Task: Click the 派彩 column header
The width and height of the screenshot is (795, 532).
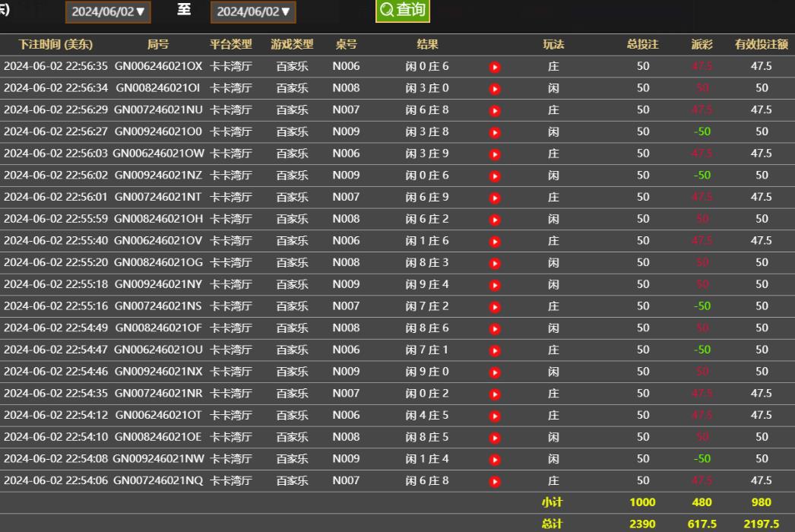Action: 702,44
